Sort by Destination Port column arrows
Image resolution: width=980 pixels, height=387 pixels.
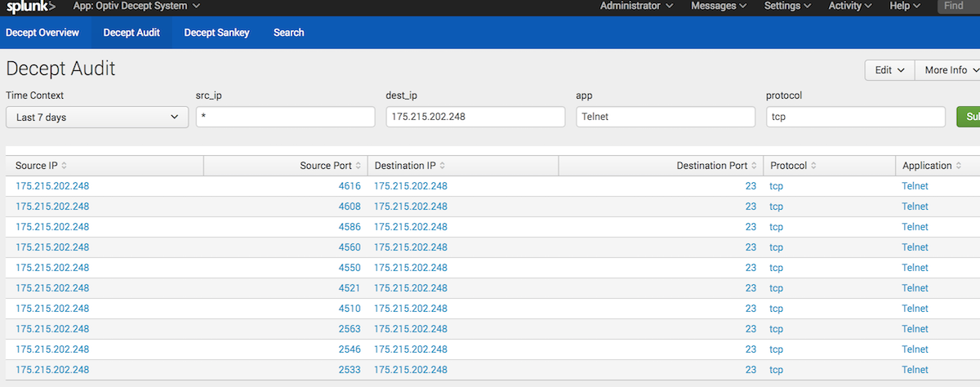(753, 166)
